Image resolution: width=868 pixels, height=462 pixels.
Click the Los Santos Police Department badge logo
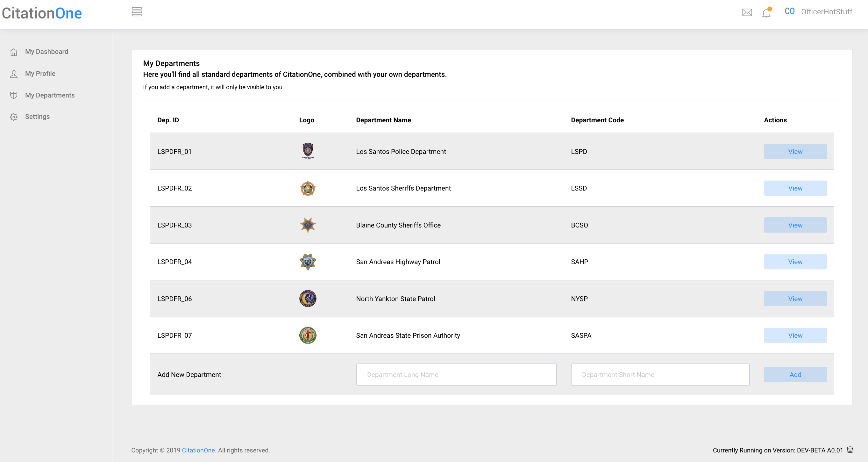pos(307,151)
